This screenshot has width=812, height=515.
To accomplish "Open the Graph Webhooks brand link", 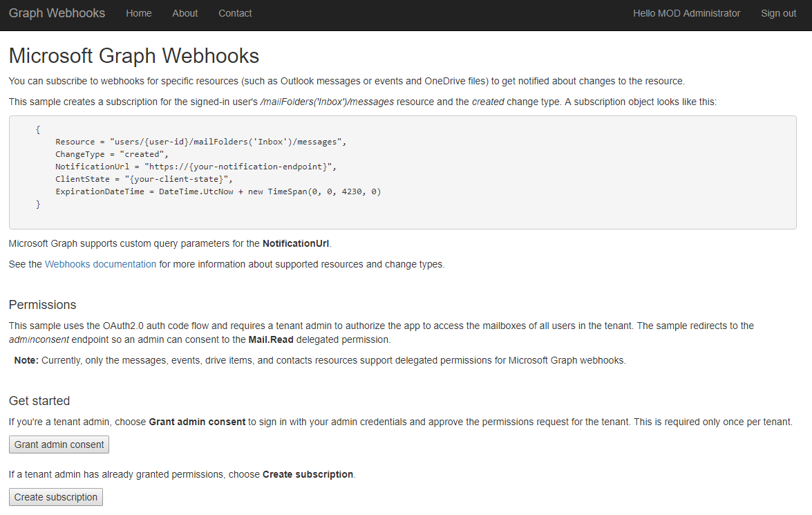I will coord(57,13).
